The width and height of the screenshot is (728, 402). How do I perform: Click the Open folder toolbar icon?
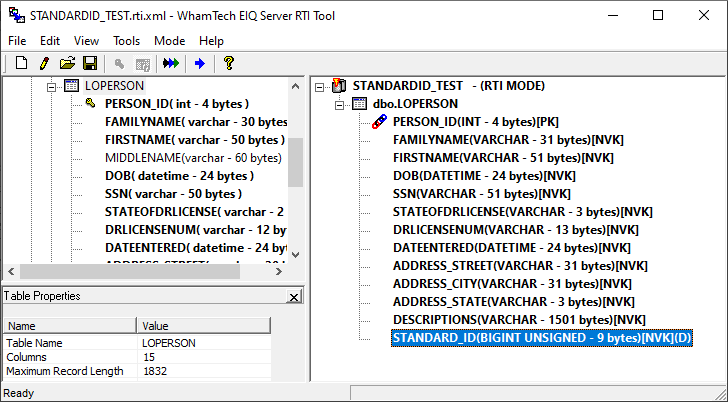(x=67, y=63)
